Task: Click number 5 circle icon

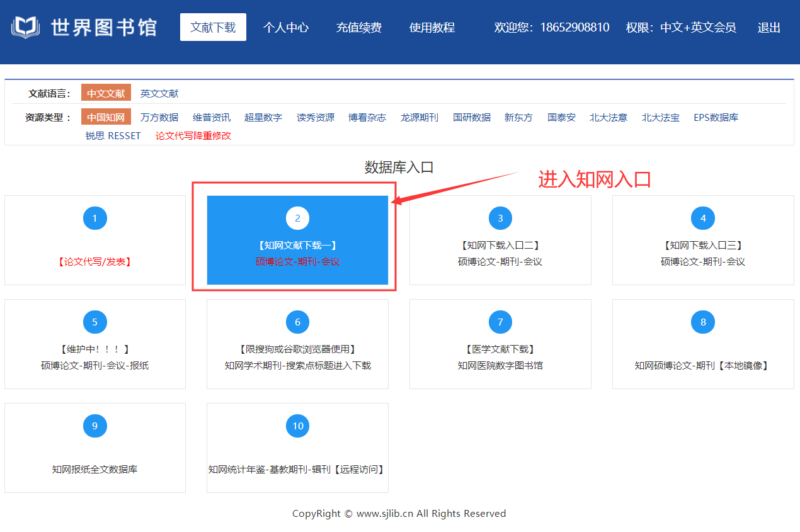Action: click(95, 322)
